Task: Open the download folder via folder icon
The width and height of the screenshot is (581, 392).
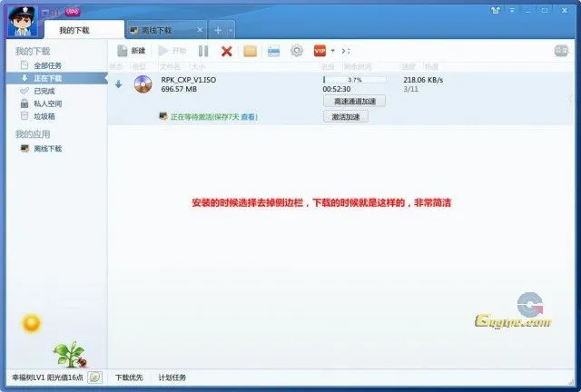Action: (x=251, y=51)
